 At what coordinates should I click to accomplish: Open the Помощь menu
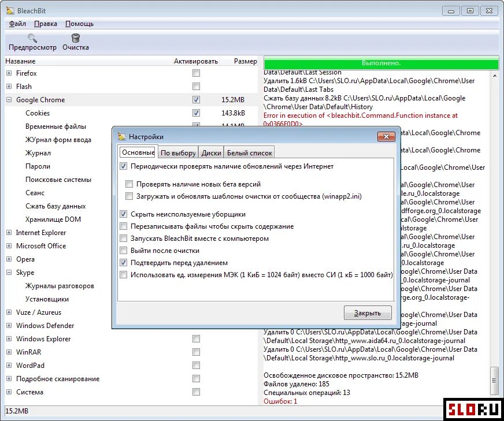pos(79,24)
